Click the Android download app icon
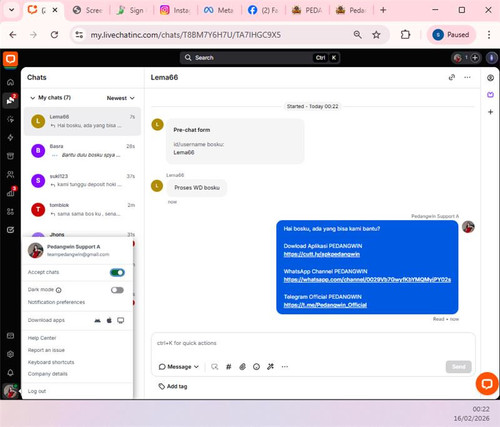This screenshot has width=500, height=427. 97,320
